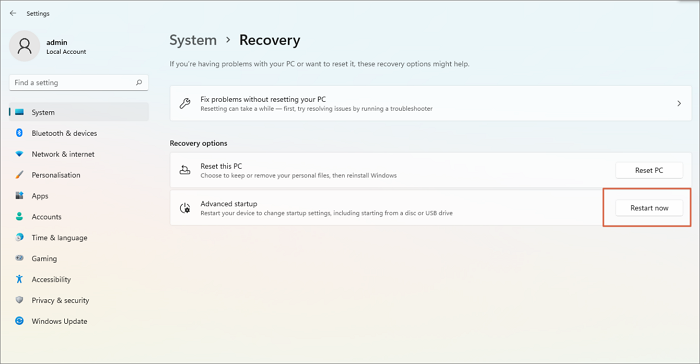
Task: Open Fix problems without resetting your PC
Action: pyautogui.click(x=430, y=103)
